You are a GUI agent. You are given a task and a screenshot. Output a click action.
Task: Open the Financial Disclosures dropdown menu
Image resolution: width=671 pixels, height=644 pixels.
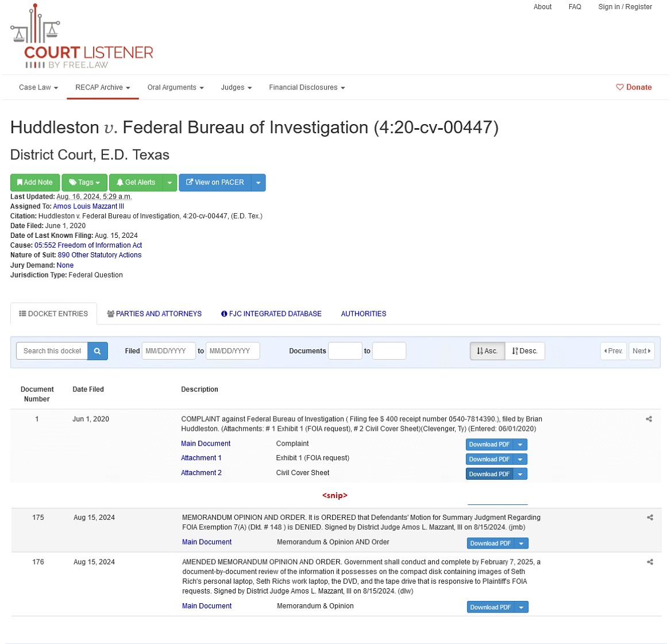point(307,87)
